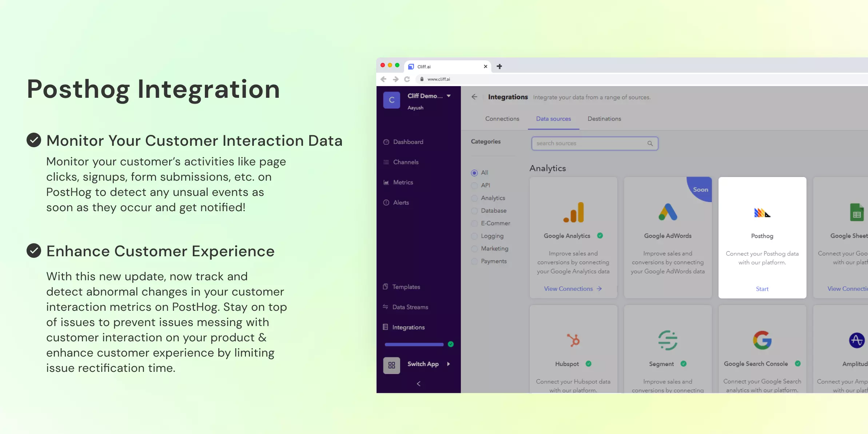
Task: Click the Hubspot logo
Action: click(x=573, y=340)
